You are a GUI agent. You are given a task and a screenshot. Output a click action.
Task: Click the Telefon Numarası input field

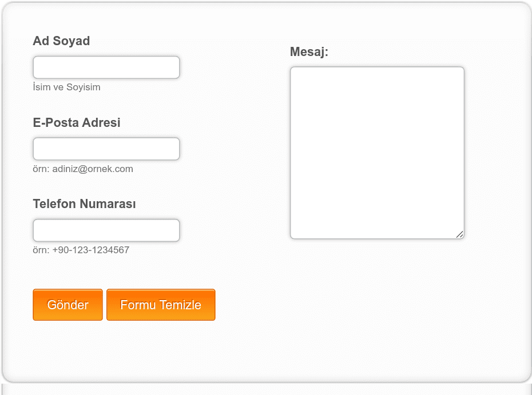(106, 230)
